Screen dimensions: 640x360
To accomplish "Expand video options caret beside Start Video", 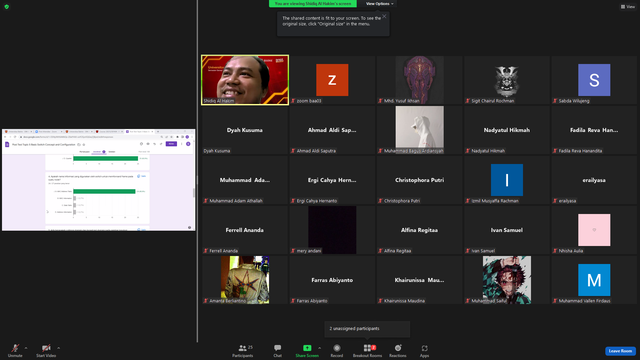I will [x=59, y=348].
